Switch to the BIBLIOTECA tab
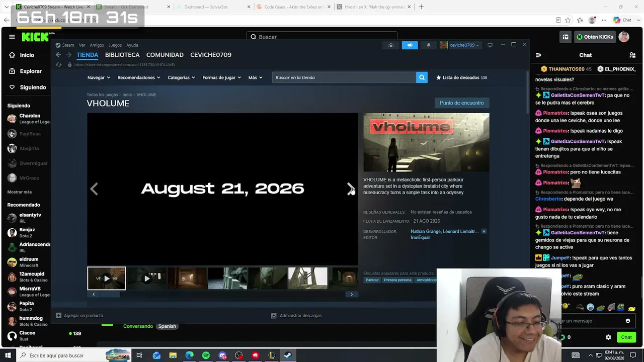The image size is (644, 362). tap(122, 55)
